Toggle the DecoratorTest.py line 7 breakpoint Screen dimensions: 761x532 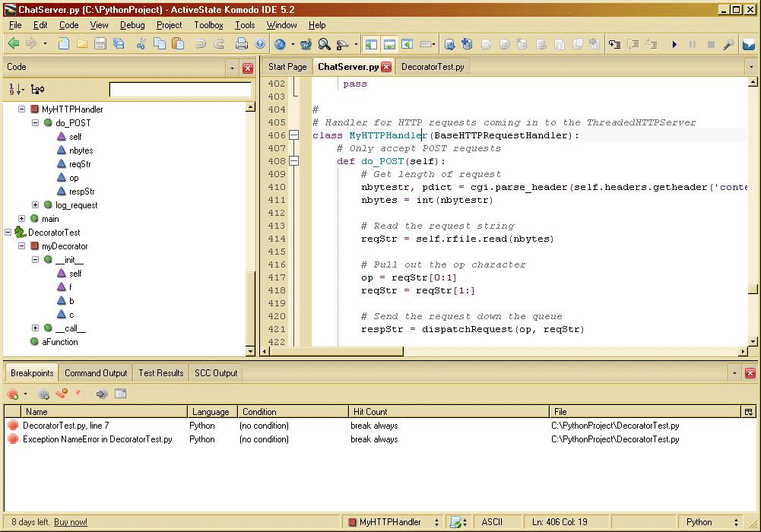click(13, 426)
